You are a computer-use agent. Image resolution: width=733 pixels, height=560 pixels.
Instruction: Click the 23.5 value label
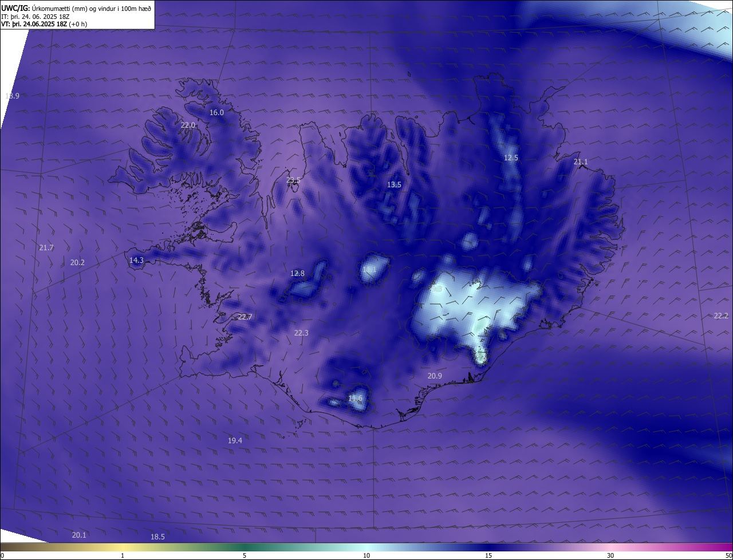pos(293,180)
